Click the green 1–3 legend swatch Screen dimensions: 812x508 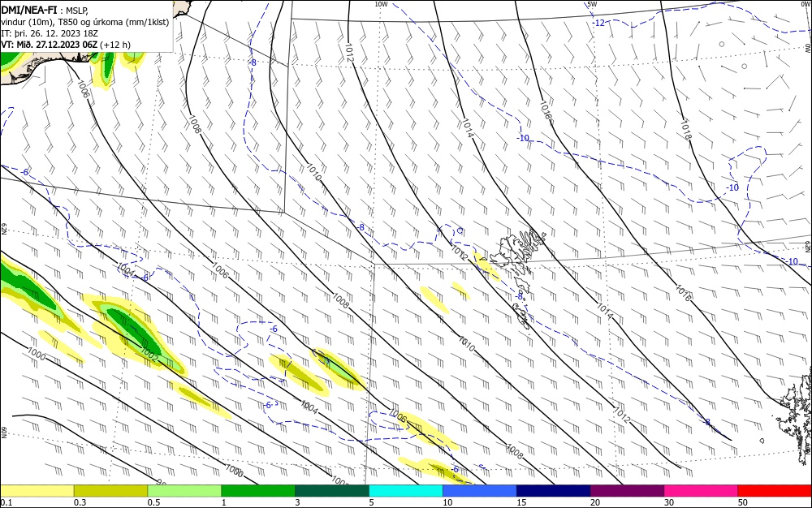point(258,491)
